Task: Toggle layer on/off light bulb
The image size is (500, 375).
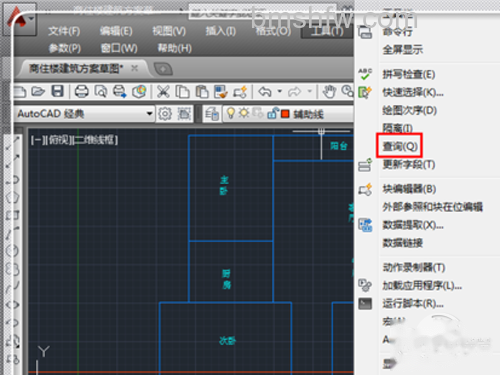Action: pyautogui.click(x=230, y=113)
